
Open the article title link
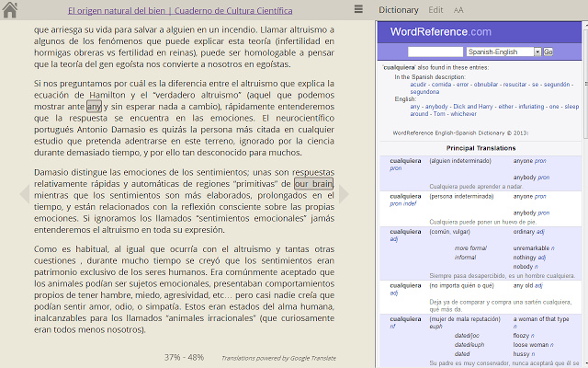pos(180,10)
